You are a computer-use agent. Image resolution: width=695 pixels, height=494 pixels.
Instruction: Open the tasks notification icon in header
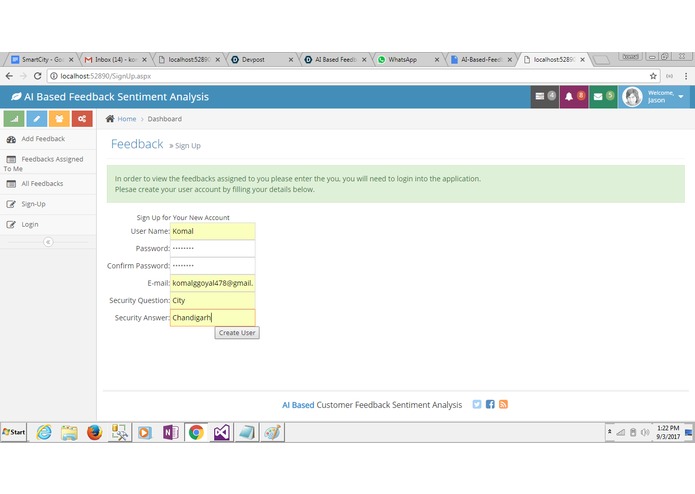coord(545,97)
